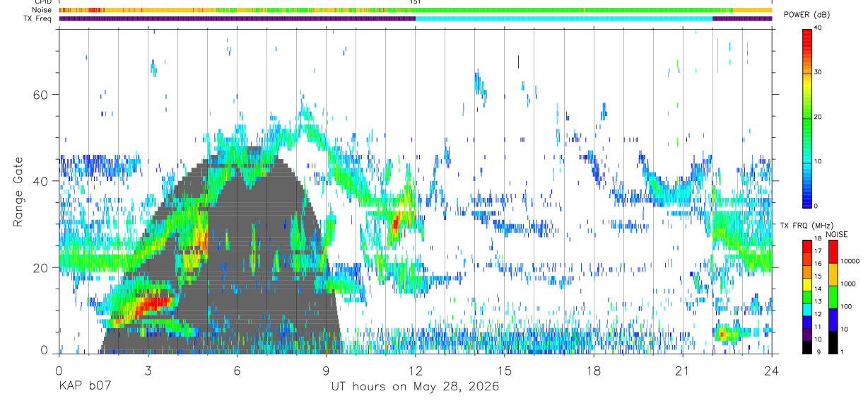Click the '21' tick on the UT hours axis
The height and width of the screenshot is (401, 868).
(x=683, y=371)
